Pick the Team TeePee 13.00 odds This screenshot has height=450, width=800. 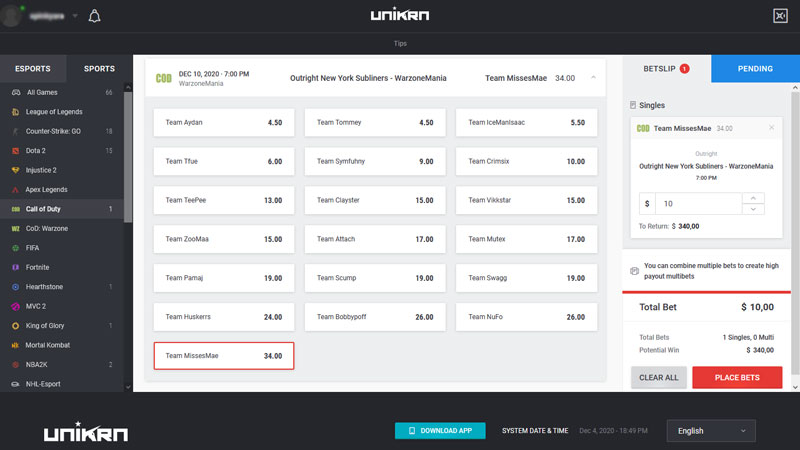[x=224, y=200]
